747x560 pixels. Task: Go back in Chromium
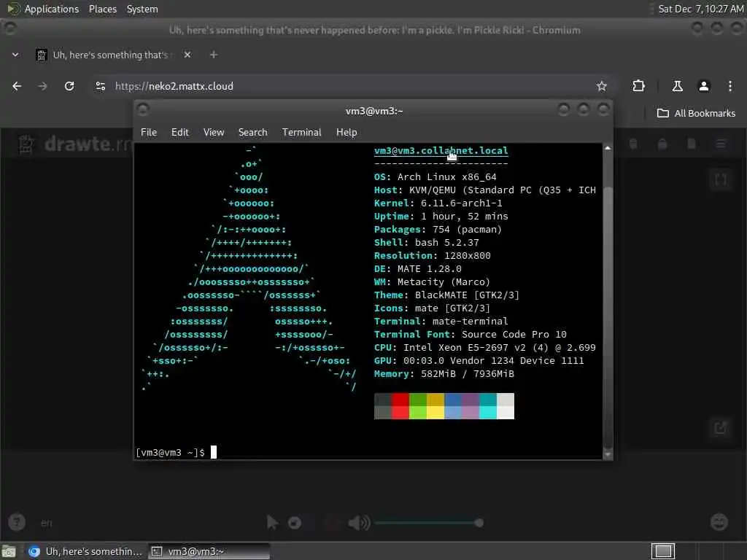18,86
